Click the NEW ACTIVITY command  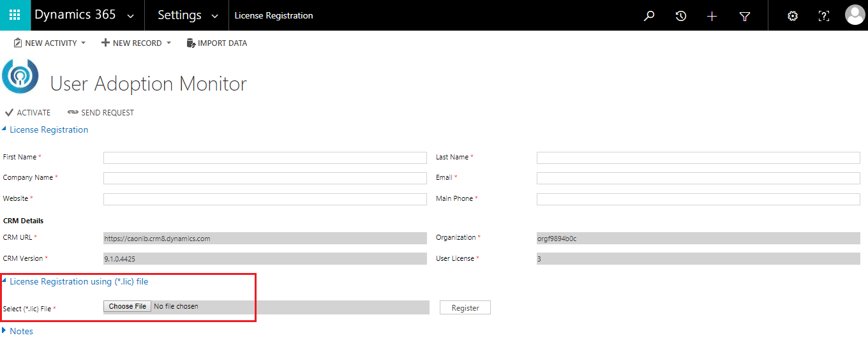point(50,43)
